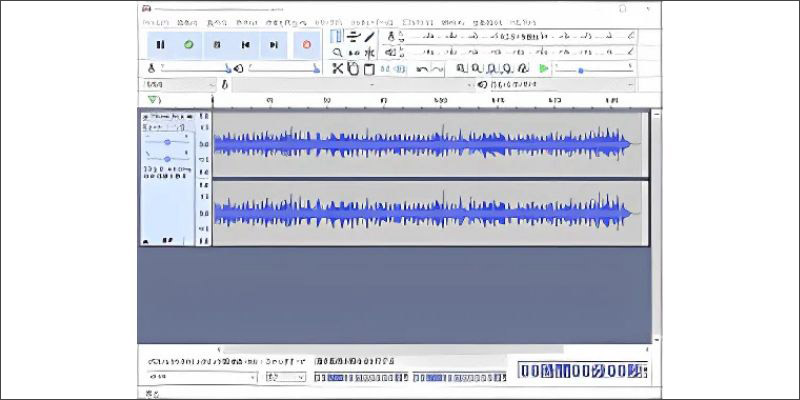Adjust the track pan slider

pyautogui.click(x=167, y=159)
